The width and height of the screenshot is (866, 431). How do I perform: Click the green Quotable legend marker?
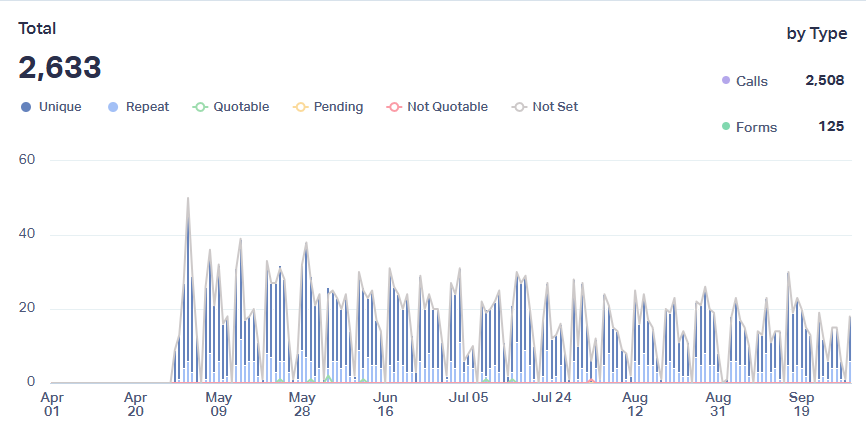[x=199, y=107]
